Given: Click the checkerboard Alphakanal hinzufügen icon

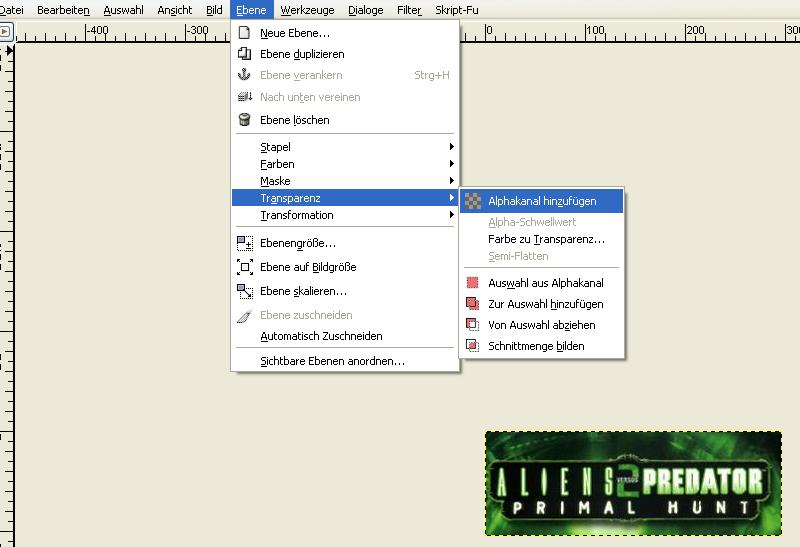Looking at the screenshot, I should (x=473, y=201).
